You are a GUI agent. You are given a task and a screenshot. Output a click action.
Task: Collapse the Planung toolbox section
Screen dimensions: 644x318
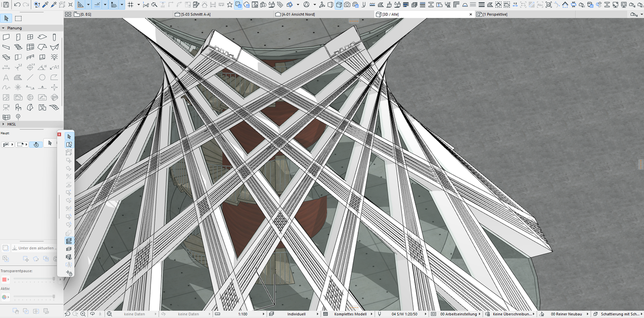pos(3,28)
